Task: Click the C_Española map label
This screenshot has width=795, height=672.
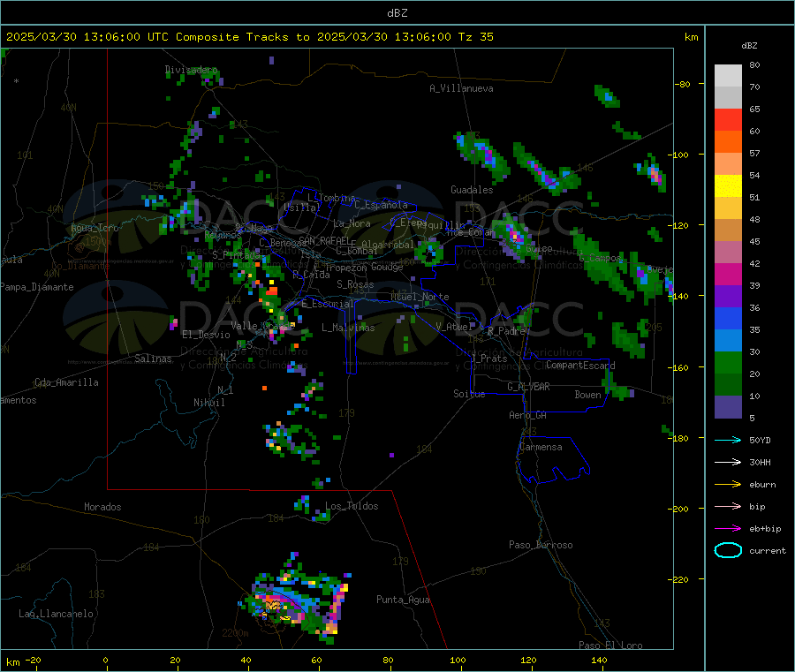Action: click(381, 205)
